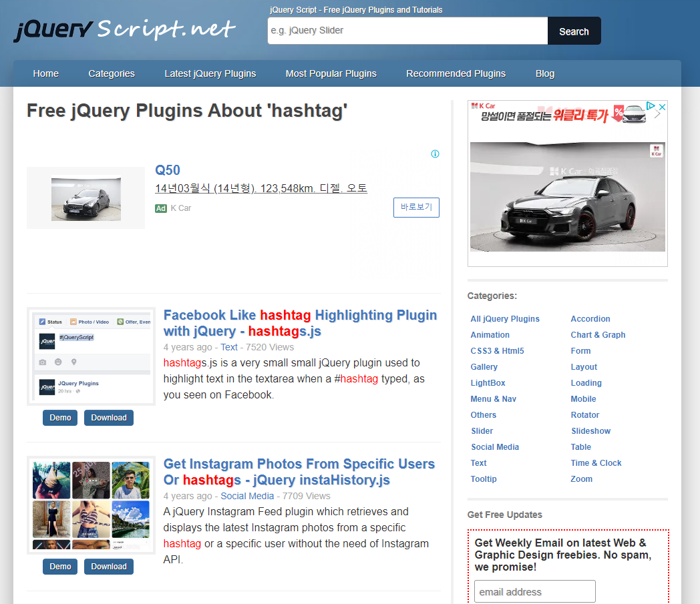
Task: Select the Time & Clock category
Action: click(596, 463)
